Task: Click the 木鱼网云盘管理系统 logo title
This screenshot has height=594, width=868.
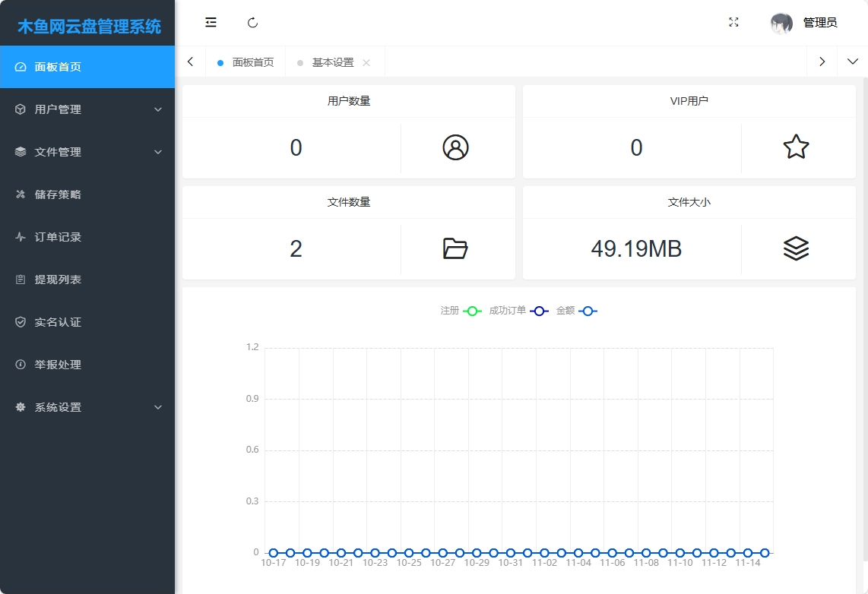Action: tap(89, 26)
